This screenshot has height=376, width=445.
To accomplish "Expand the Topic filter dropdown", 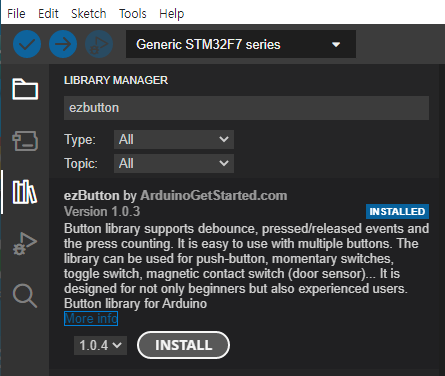I will click(x=174, y=163).
